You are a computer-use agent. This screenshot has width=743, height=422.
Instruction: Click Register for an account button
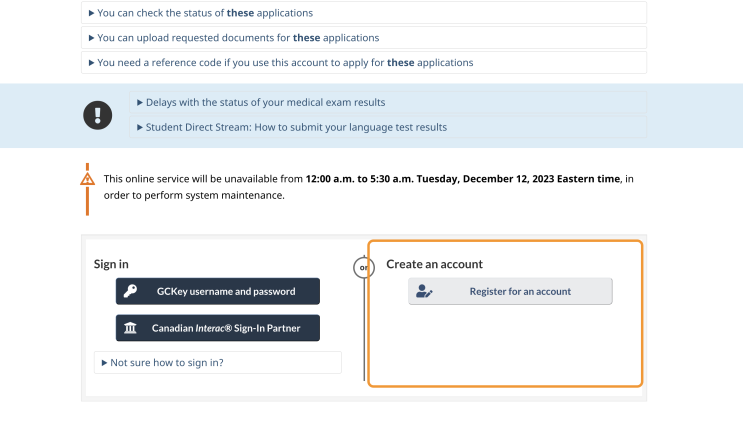(510, 291)
